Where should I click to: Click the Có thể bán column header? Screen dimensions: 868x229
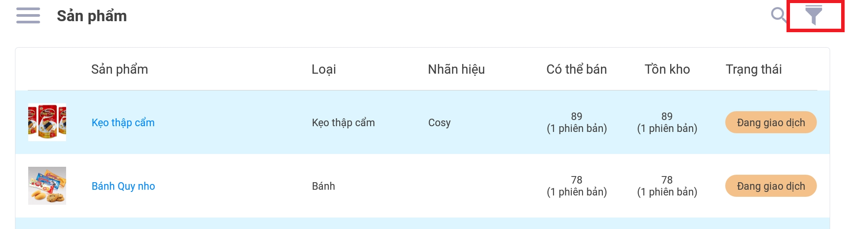tap(576, 69)
